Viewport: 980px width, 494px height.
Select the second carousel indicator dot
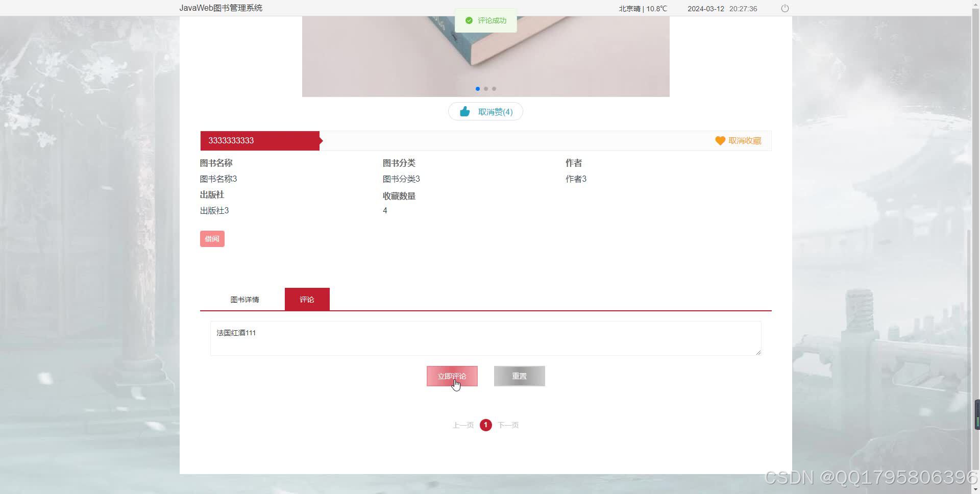(x=486, y=89)
